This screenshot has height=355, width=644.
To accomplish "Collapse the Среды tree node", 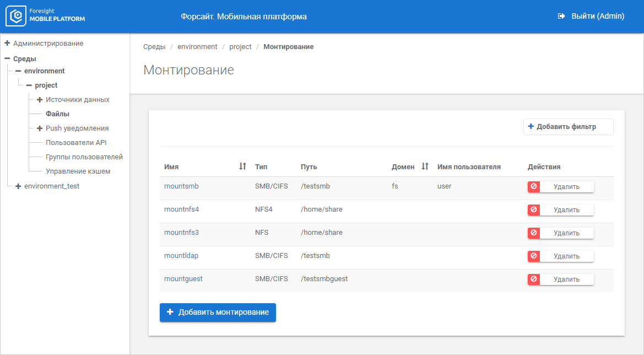I will tap(7, 59).
